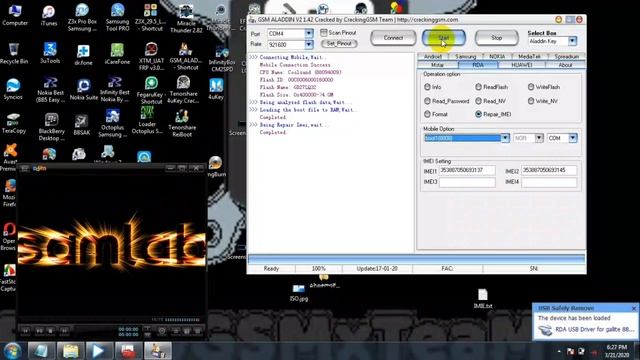Click the empty IMEI3 input field
Viewport: 640px width, 360px height.
[467, 182]
